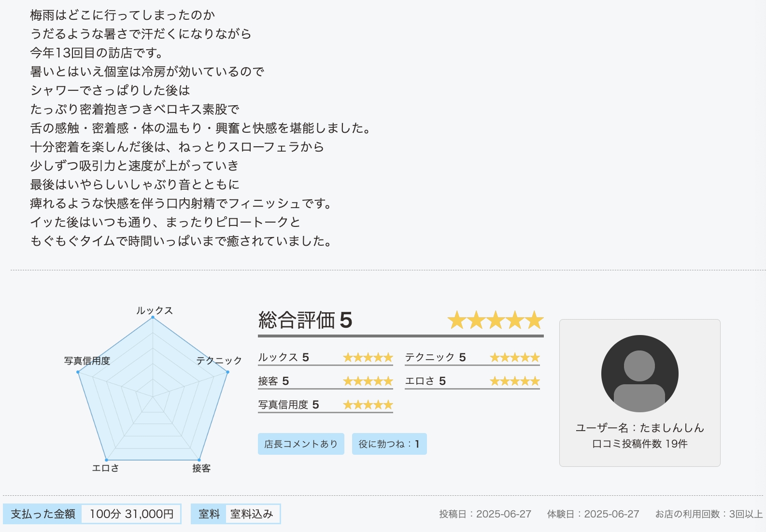766x532 pixels.
Task: Click the お店の利用回数 3回以上 text
Action: (709, 514)
